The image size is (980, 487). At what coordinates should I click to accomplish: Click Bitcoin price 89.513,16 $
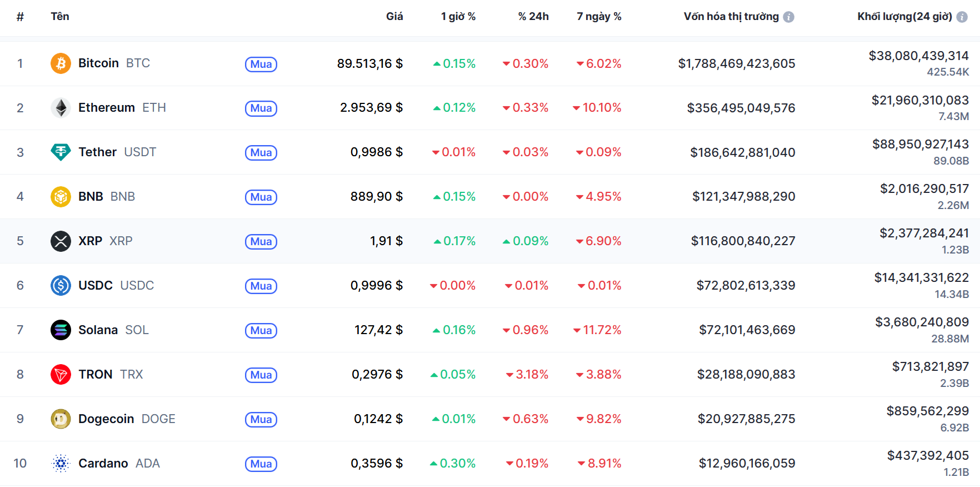370,64
